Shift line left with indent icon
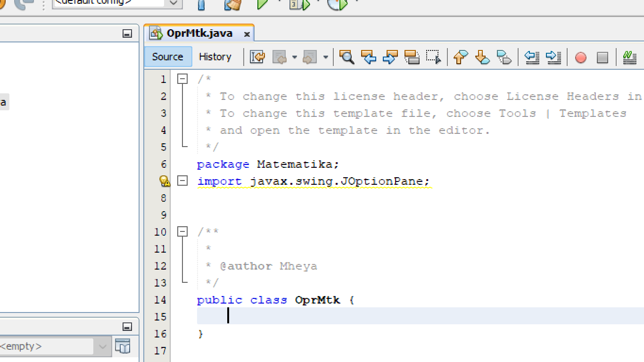644x362 pixels. pos(532,57)
